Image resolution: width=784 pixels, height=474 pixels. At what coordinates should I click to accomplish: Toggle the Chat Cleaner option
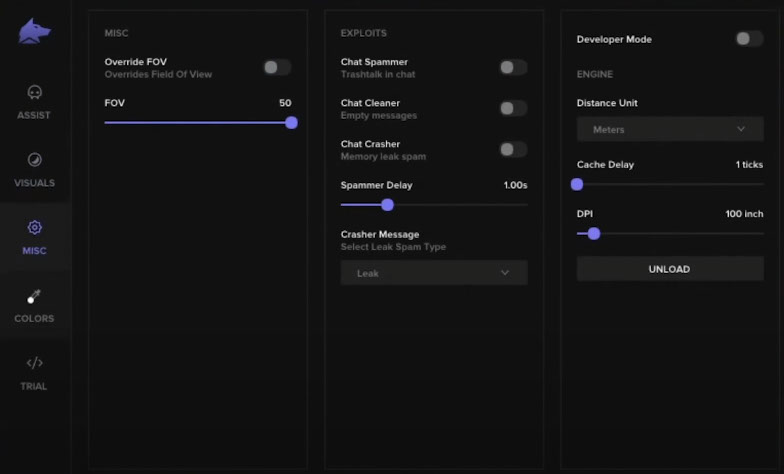coord(512,108)
